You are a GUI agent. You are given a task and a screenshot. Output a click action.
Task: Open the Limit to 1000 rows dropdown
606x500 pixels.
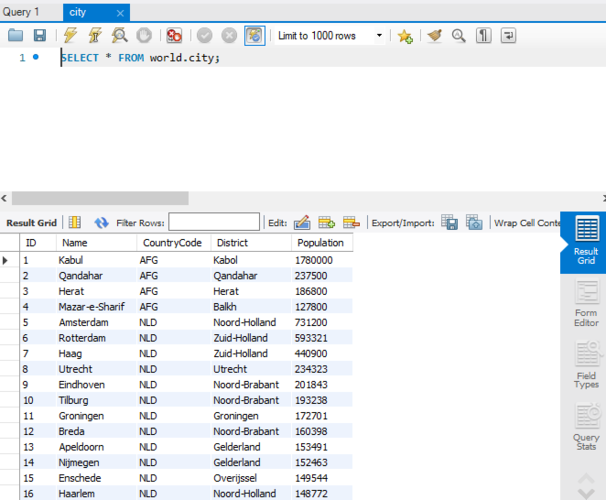[x=330, y=36]
